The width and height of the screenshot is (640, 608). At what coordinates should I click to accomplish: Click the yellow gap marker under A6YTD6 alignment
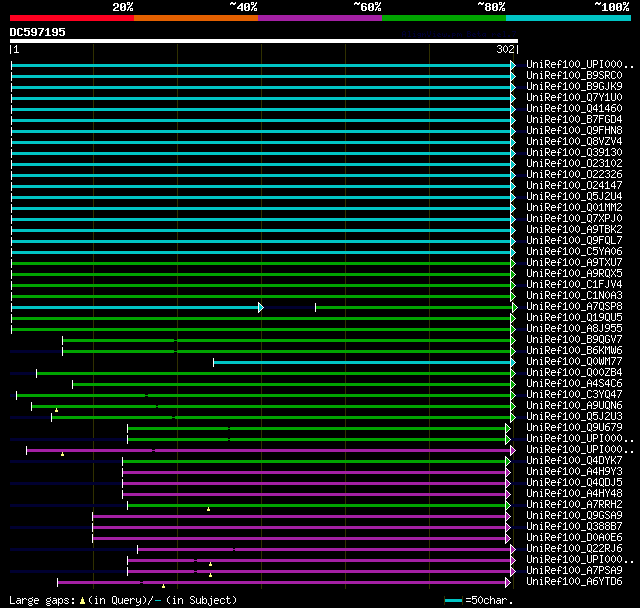164,586
